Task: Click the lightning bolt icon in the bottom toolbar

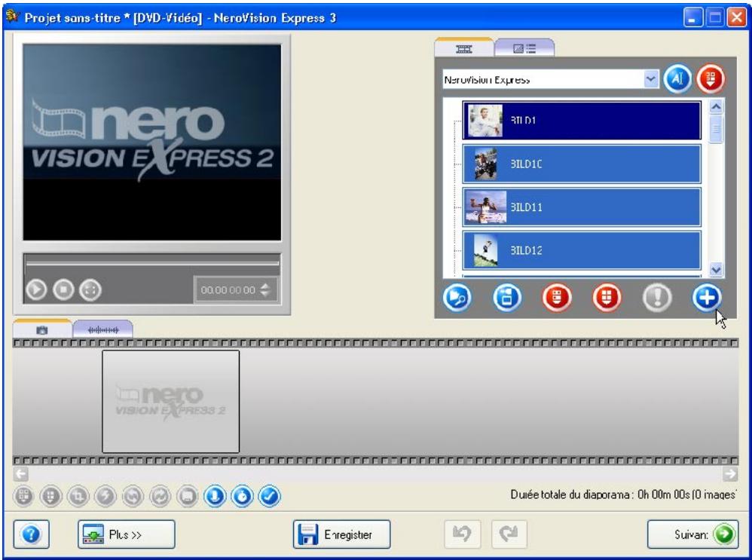Action: point(105,496)
